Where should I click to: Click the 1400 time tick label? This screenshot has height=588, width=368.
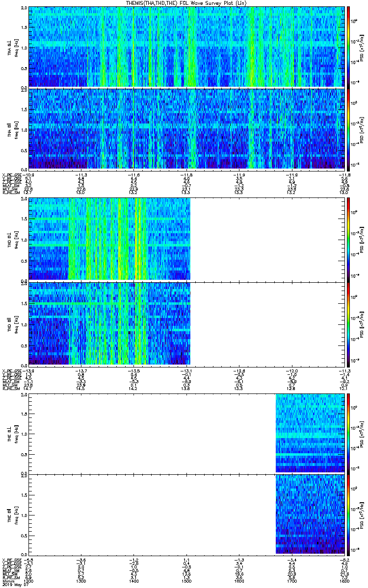(x=133, y=581)
